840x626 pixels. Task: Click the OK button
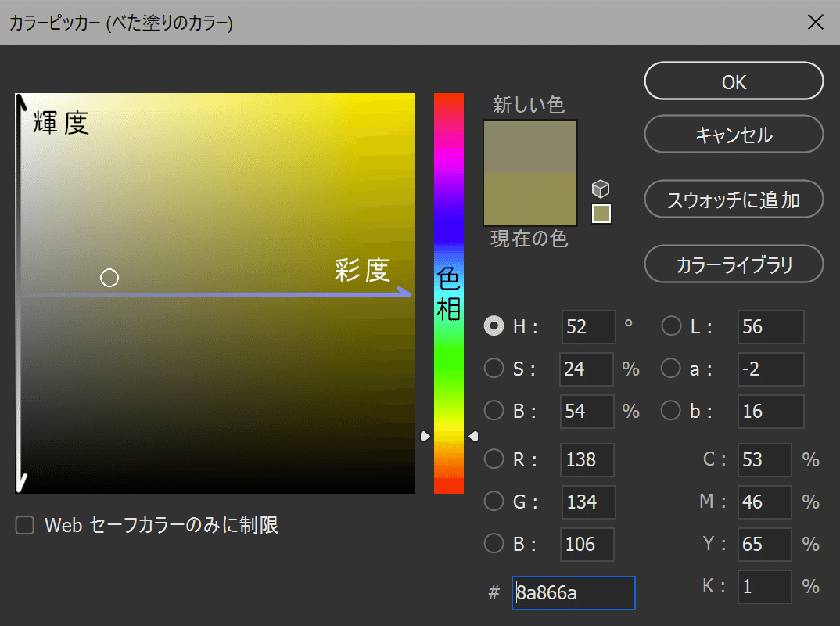coord(733,81)
